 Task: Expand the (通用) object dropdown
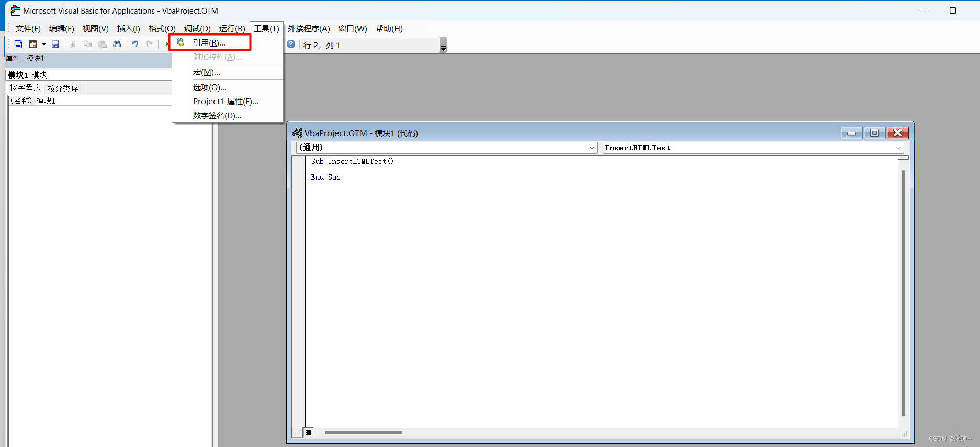click(x=592, y=148)
